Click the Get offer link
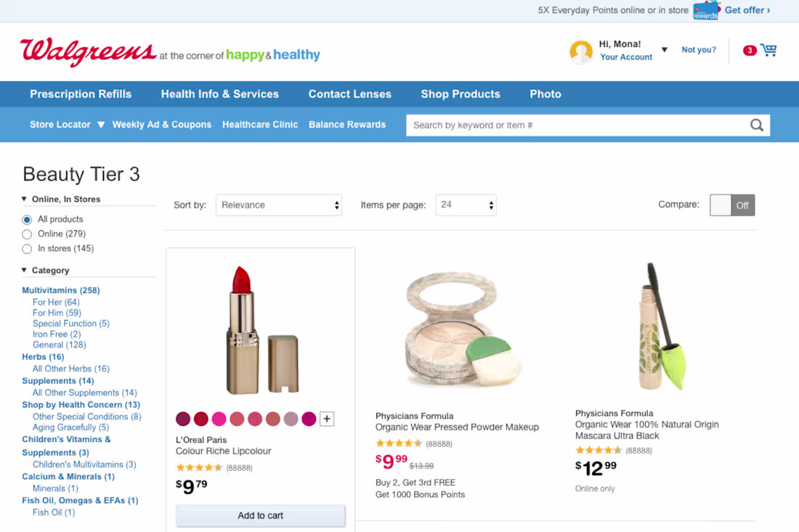 pyautogui.click(x=747, y=10)
